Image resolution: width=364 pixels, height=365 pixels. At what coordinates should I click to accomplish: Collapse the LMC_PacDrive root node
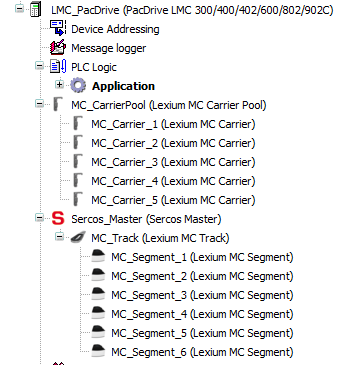click(19, 9)
